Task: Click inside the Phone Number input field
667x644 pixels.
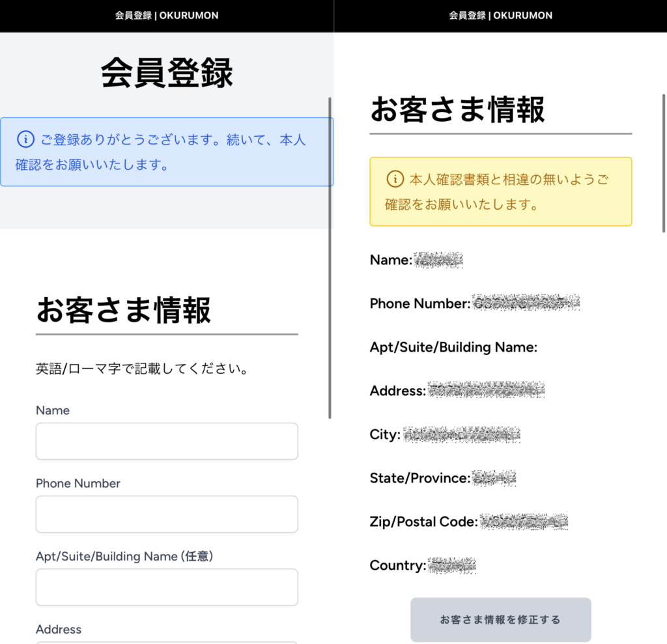Action: click(x=166, y=514)
